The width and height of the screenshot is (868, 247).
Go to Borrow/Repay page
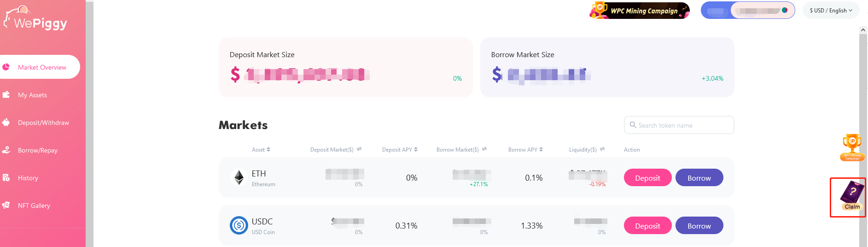pos(37,150)
